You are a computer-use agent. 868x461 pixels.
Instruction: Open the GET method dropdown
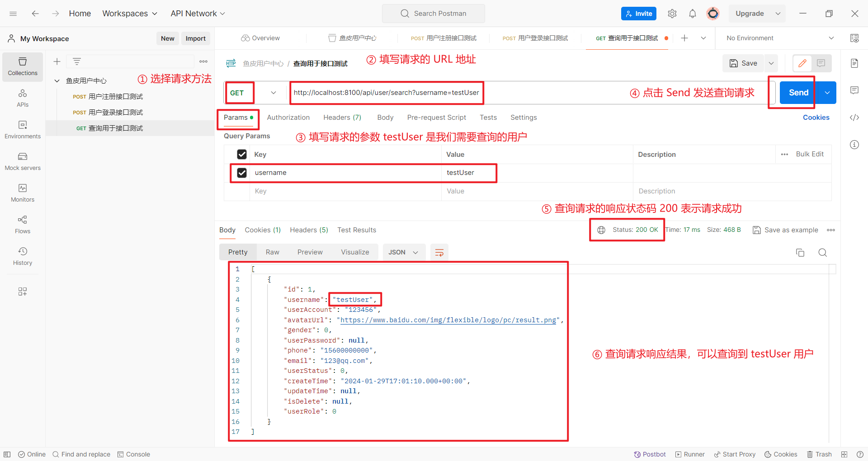(254, 93)
